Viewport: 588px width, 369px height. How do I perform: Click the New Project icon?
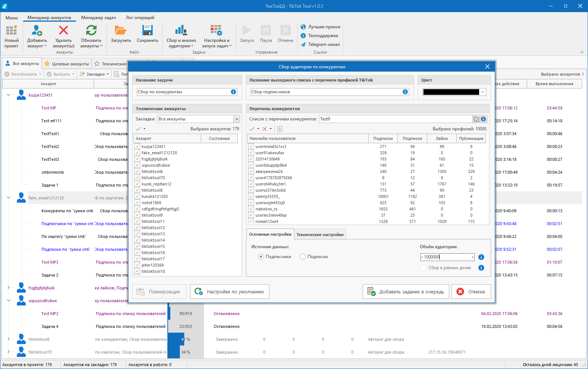tap(11, 31)
